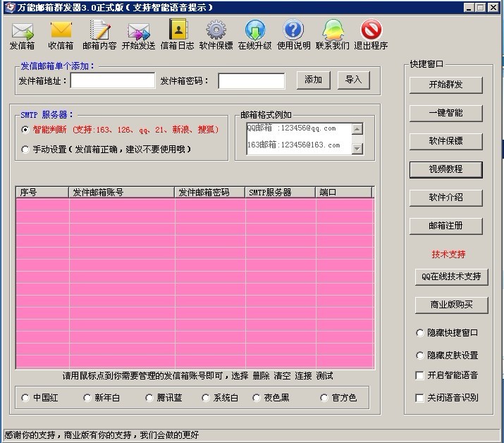Click the 发件邮箱密码 column header
Viewport: 504px width, 443px height.
click(x=209, y=193)
